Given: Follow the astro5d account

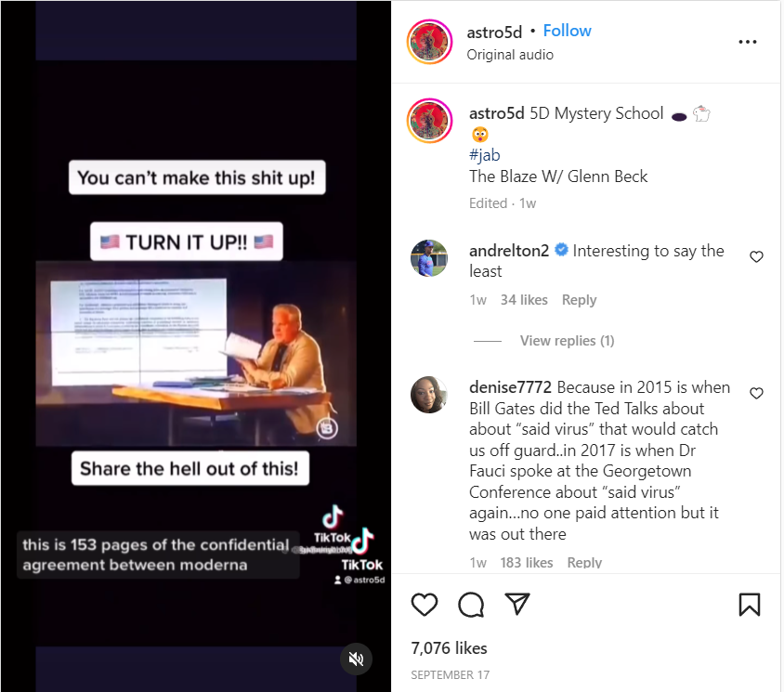Looking at the screenshot, I should (567, 31).
